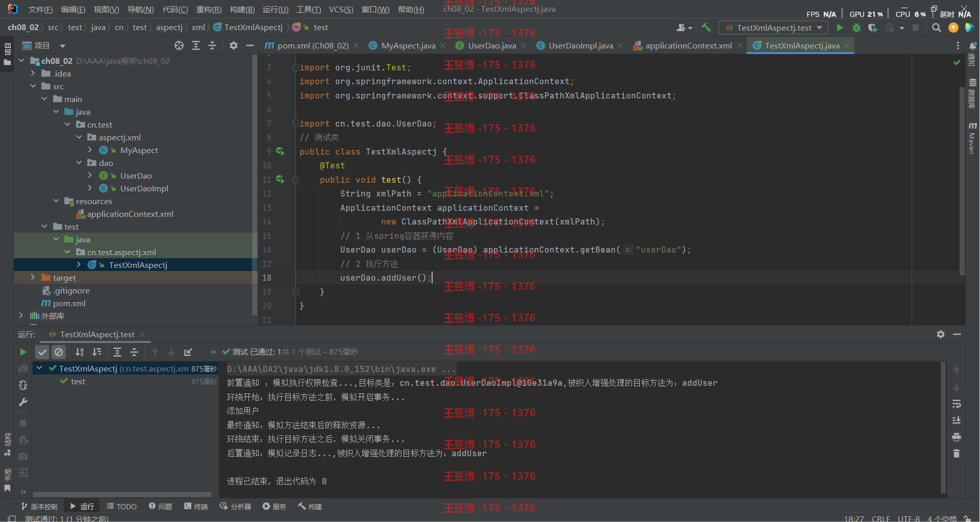The image size is (980, 522).
Task: Build project with the hammer icon
Action: pos(706,28)
